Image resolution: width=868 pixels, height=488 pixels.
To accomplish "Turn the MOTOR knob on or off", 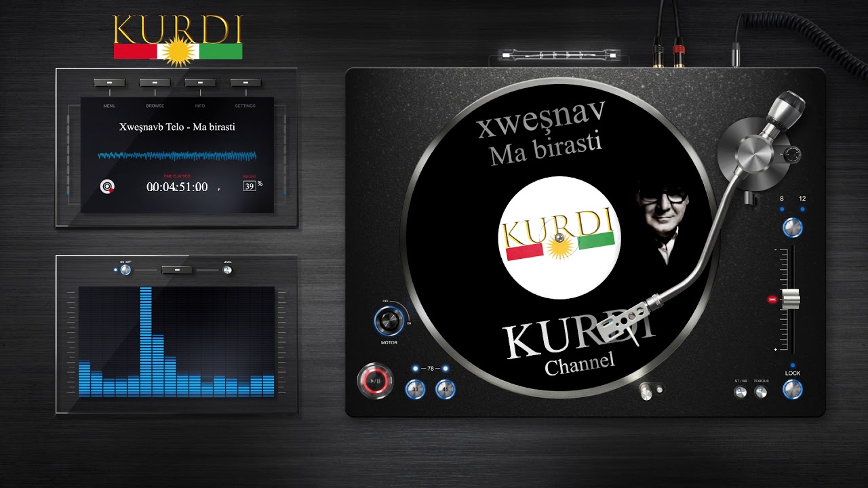I will tap(389, 321).
